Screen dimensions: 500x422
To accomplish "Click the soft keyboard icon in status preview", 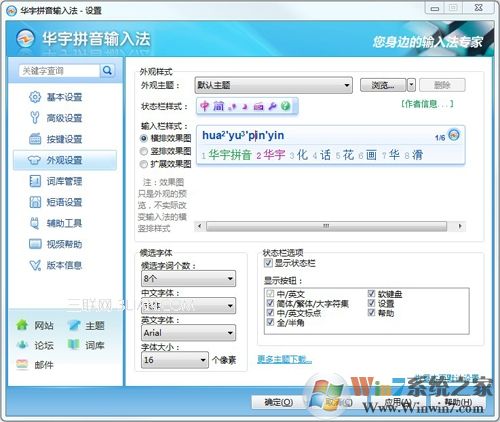I will click(x=258, y=107).
